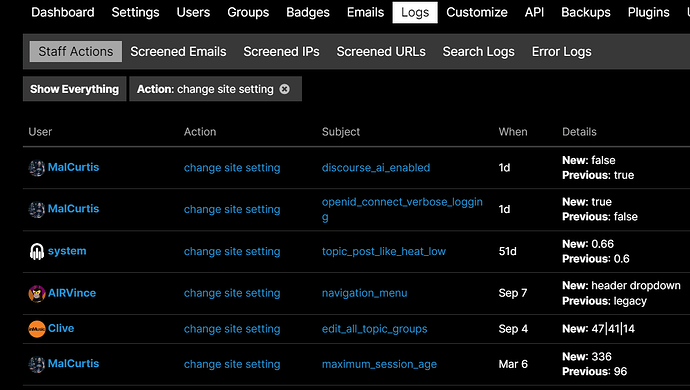Remove the change site setting filter
The image size is (690, 390).
[285, 89]
